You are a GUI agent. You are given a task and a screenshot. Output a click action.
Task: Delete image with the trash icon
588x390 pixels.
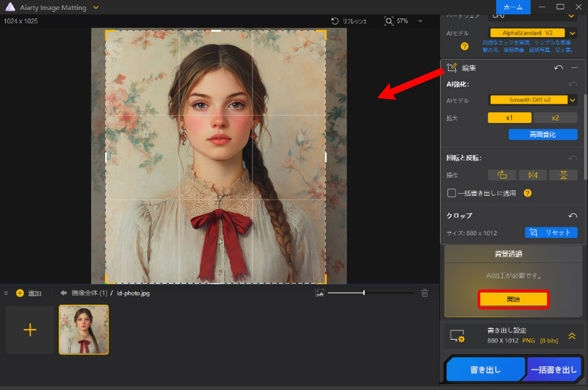coord(425,293)
